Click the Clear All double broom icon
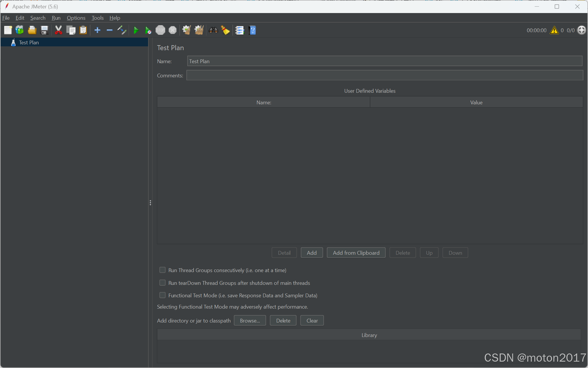Screen dimensions: 588x368 point(199,30)
